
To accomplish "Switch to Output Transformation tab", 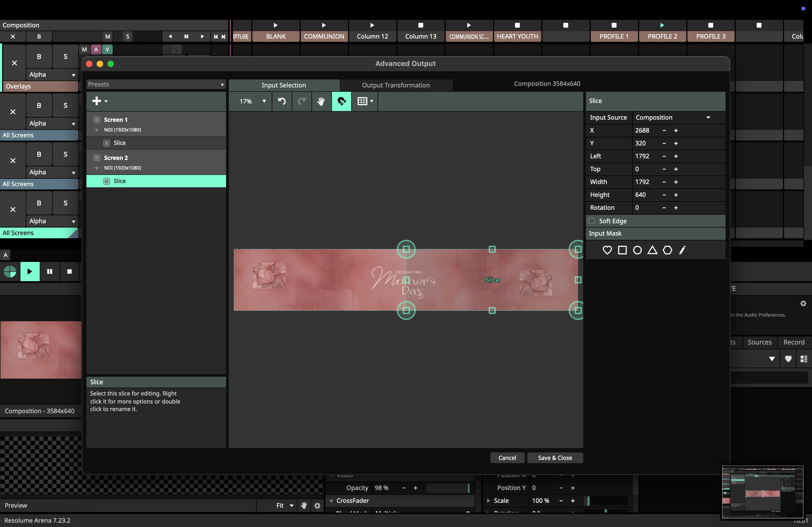I will click(x=396, y=85).
